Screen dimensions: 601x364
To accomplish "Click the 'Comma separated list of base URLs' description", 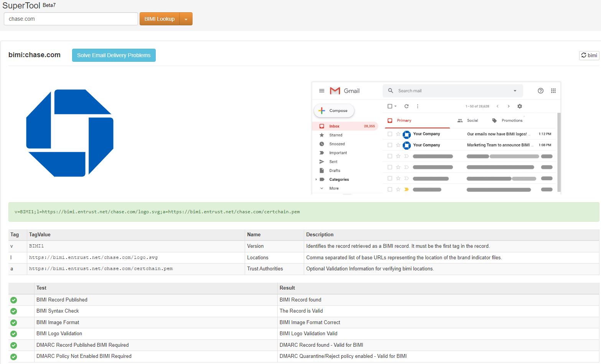I will pyautogui.click(x=404, y=258).
